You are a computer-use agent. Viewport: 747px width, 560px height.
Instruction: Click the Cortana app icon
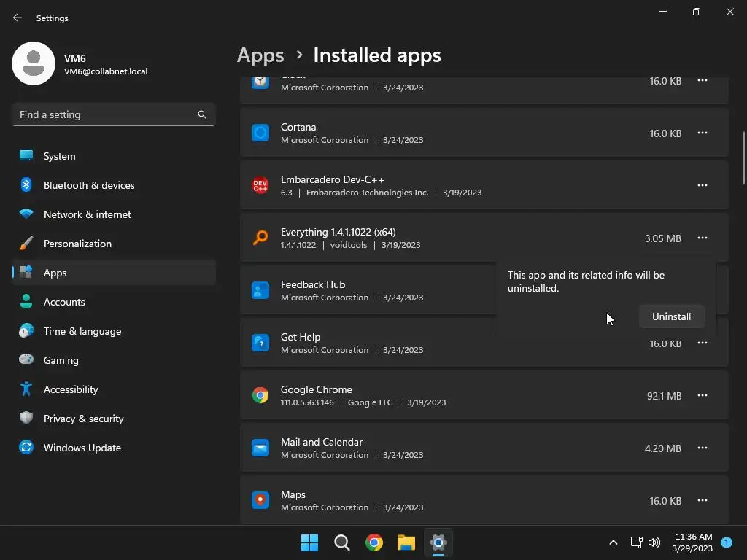(x=260, y=133)
